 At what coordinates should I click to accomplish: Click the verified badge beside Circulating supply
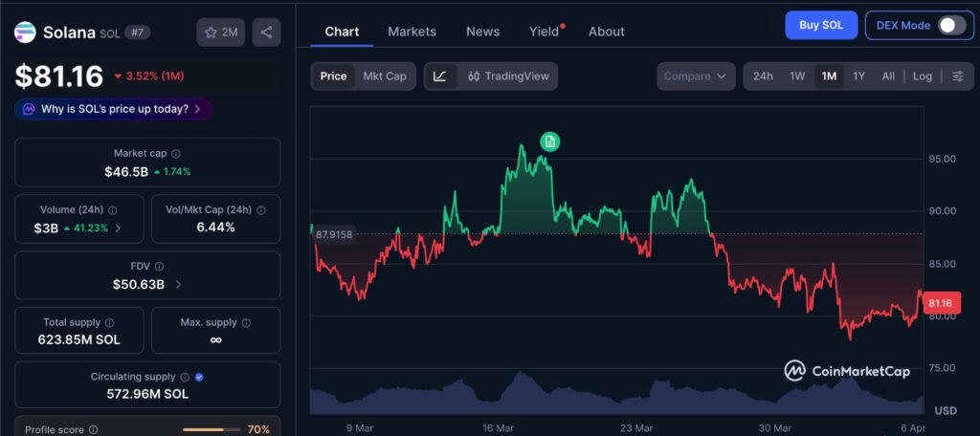tap(199, 378)
